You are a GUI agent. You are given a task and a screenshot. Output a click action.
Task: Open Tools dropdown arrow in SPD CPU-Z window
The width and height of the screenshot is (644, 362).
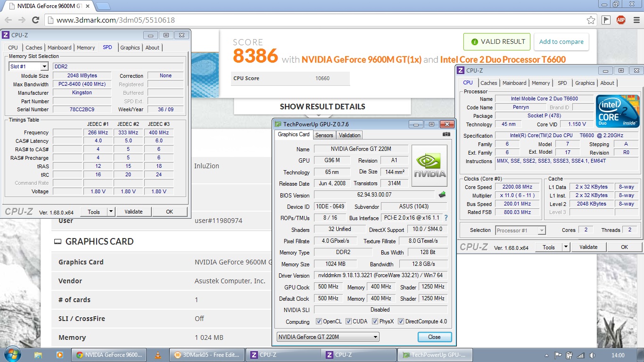click(111, 212)
